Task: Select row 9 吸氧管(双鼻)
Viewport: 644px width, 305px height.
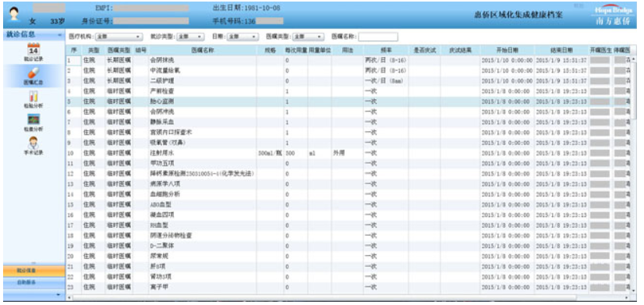Action: (349, 143)
